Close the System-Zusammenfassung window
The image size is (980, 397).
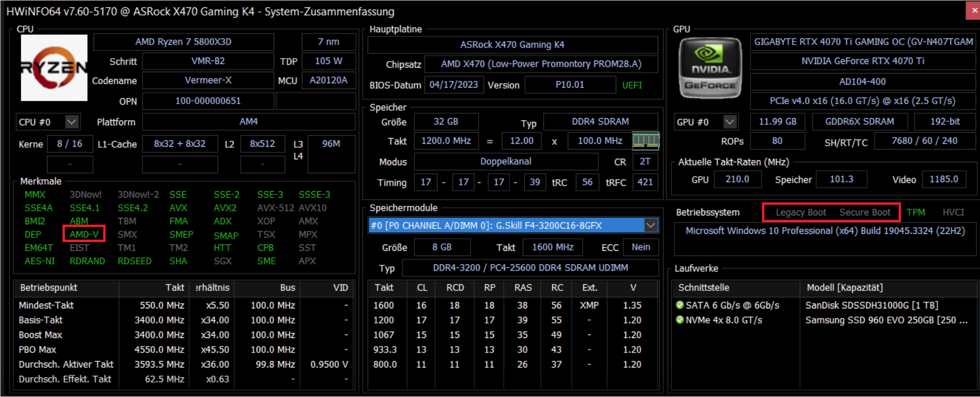click(x=973, y=10)
